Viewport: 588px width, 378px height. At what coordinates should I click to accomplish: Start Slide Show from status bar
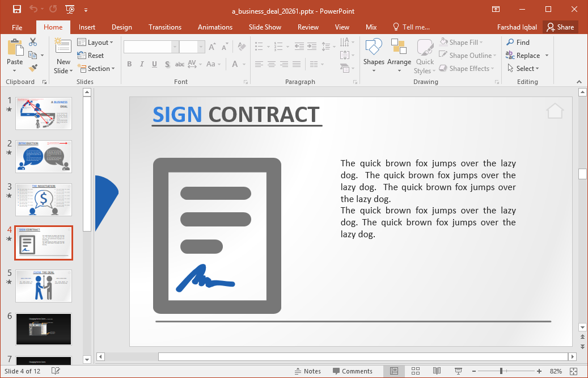tap(457, 371)
